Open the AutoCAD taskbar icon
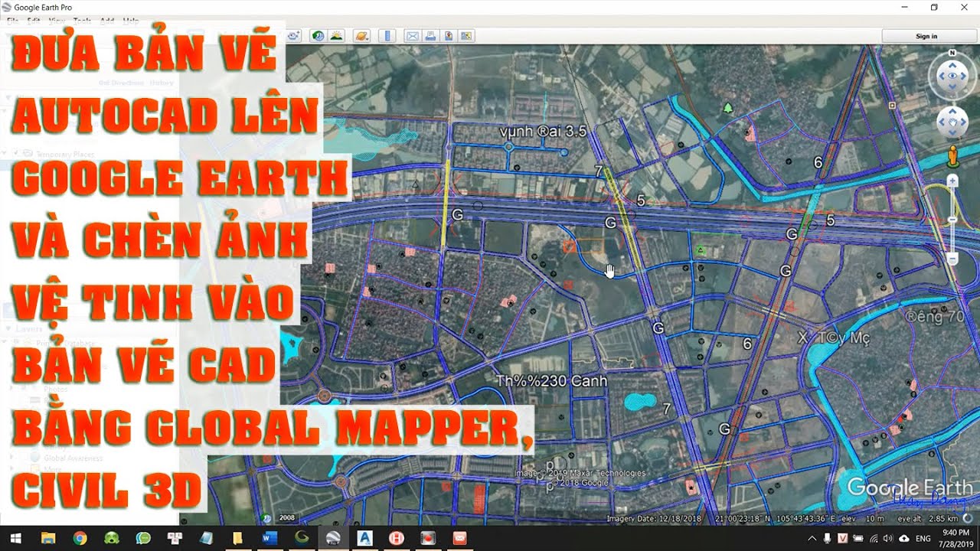The image size is (980, 551). pyautogui.click(x=364, y=539)
